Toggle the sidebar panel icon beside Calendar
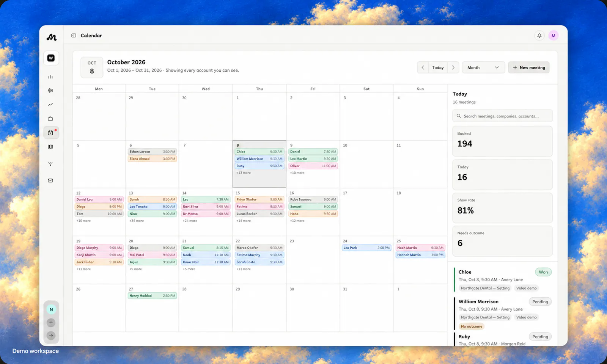Image resolution: width=607 pixels, height=364 pixels. point(74,36)
